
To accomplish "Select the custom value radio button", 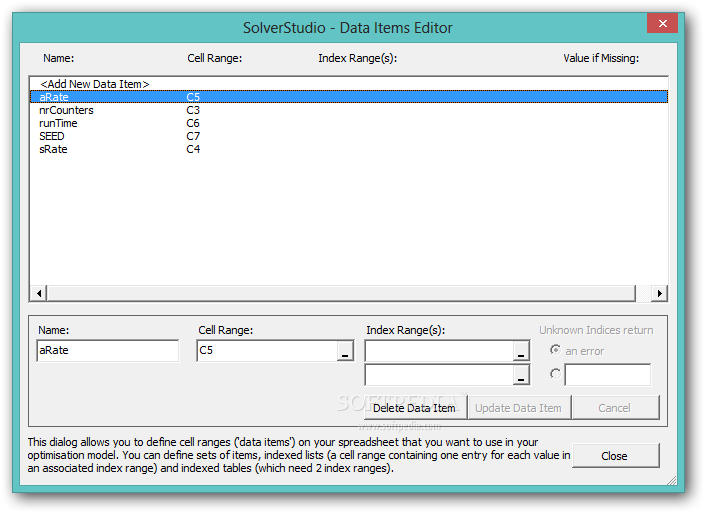I will coord(555,374).
